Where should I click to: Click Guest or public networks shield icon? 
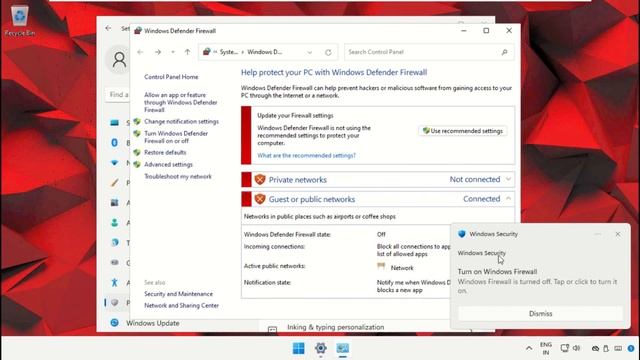(x=260, y=199)
